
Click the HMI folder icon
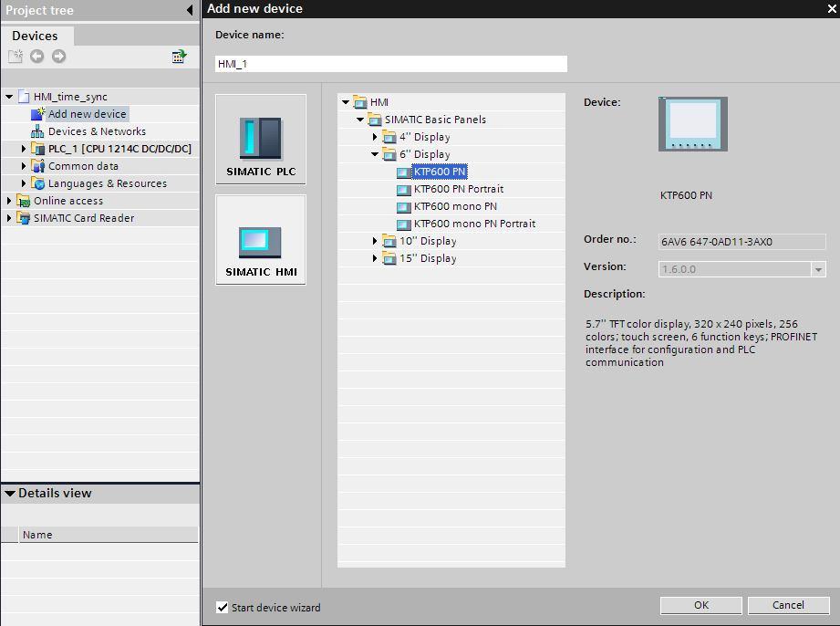pyautogui.click(x=360, y=102)
